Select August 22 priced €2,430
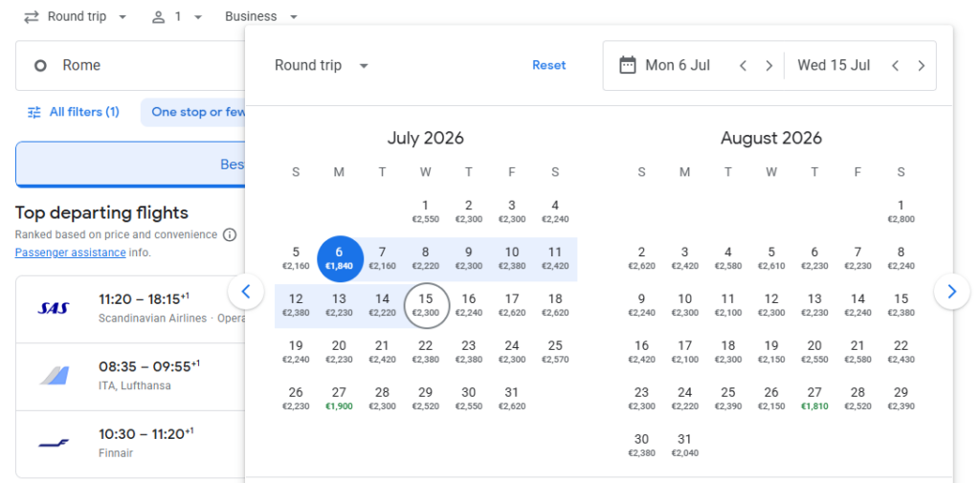Screen dimensions: 980x483 (x=901, y=352)
